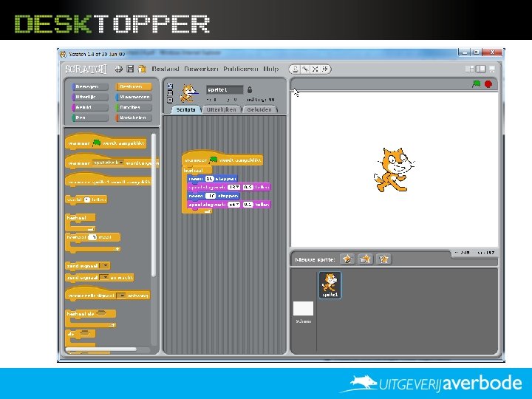Switch to the Scripts tab
The image size is (532, 399).
point(185,109)
